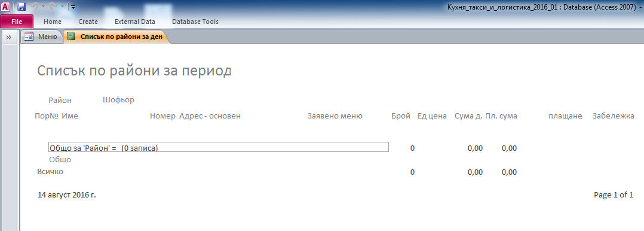Click the green report icon on active tab
This screenshot has height=231, width=644.
(71, 37)
